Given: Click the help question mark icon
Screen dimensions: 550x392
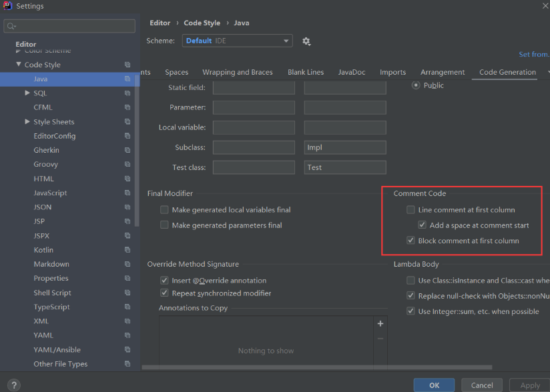Looking at the screenshot, I should (14, 385).
